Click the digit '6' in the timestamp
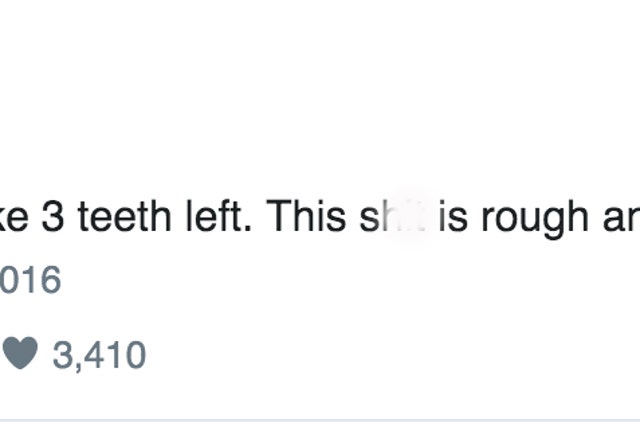This screenshot has height=427, width=640. (x=50, y=280)
